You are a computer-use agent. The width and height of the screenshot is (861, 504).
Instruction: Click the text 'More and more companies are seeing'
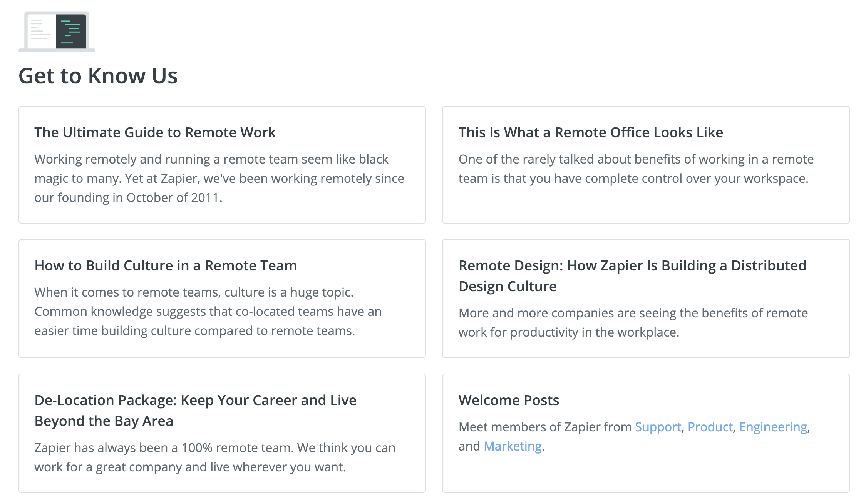coord(568,313)
